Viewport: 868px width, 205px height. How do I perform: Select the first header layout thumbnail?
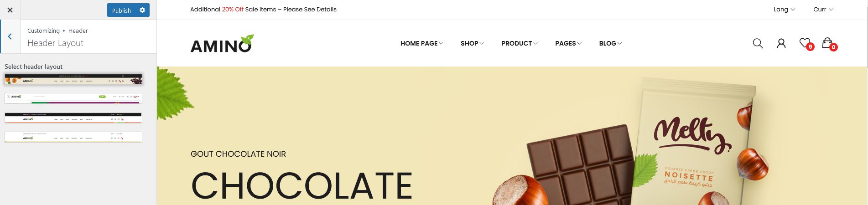[73, 79]
